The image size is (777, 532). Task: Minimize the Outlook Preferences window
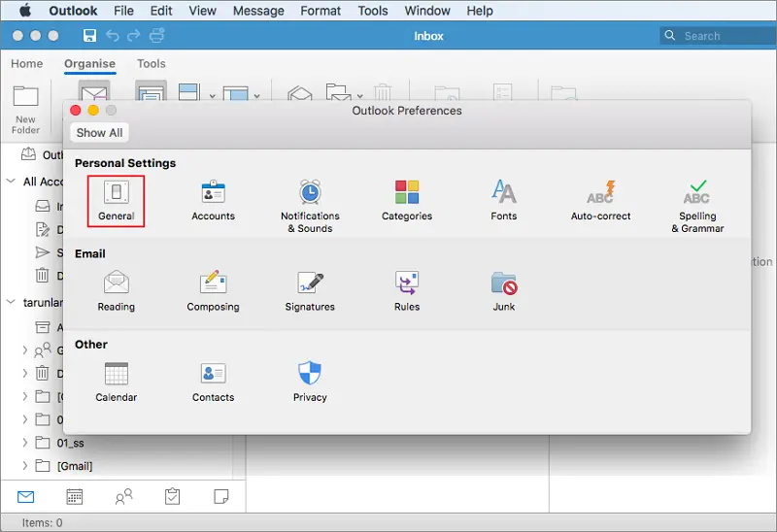pyautogui.click(x=93, y=110)
